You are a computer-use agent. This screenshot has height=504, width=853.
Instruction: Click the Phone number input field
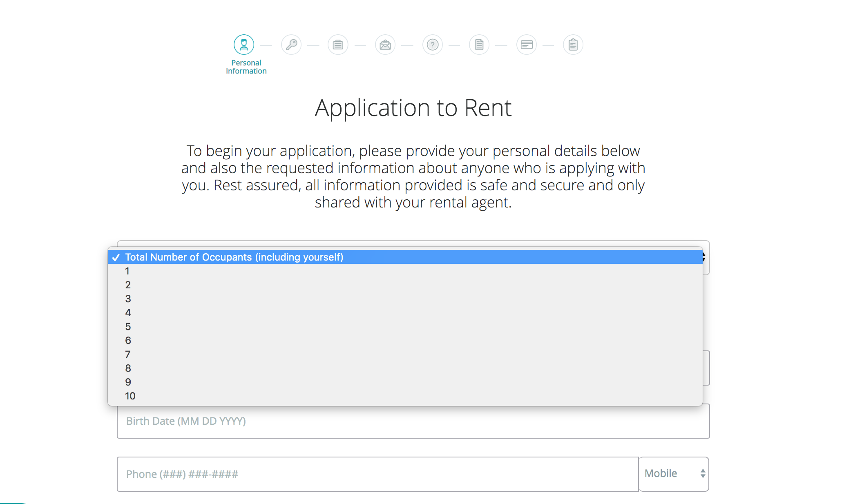point(377,474)
